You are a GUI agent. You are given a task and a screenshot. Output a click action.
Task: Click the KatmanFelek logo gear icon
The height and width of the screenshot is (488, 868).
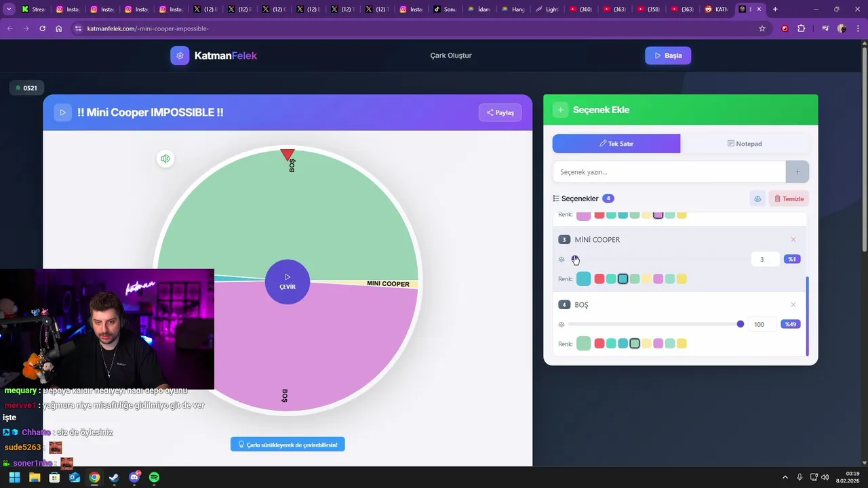[x=180, y=56]
